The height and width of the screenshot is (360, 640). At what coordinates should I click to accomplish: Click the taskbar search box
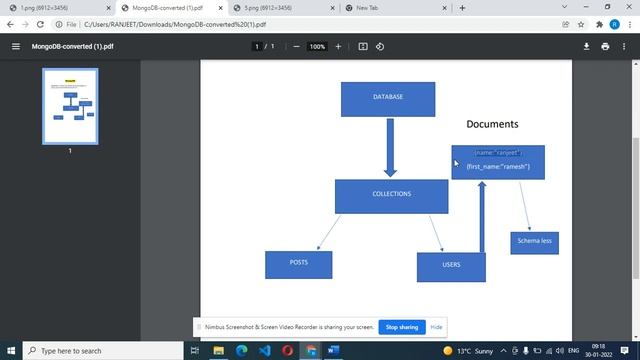(x=103, y=351)
